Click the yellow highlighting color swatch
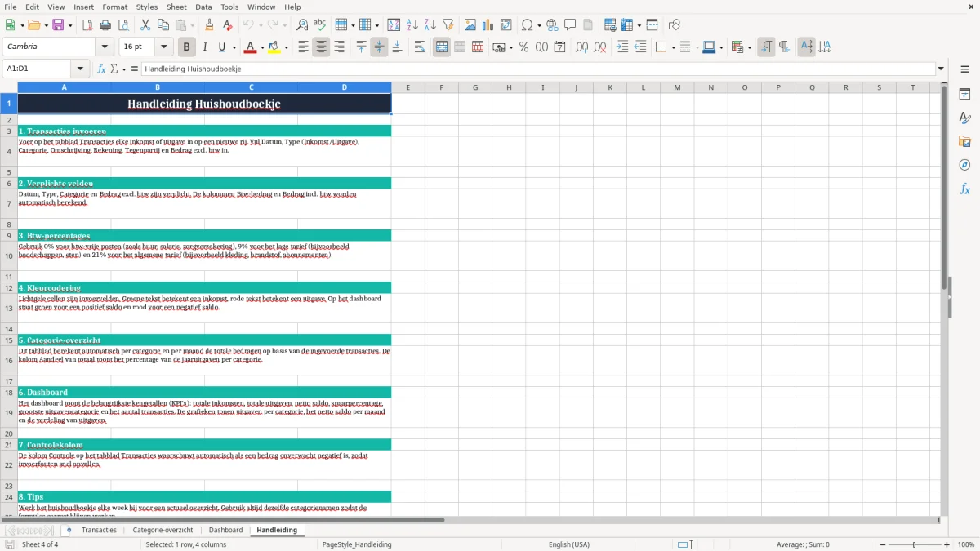 point(274,47)
